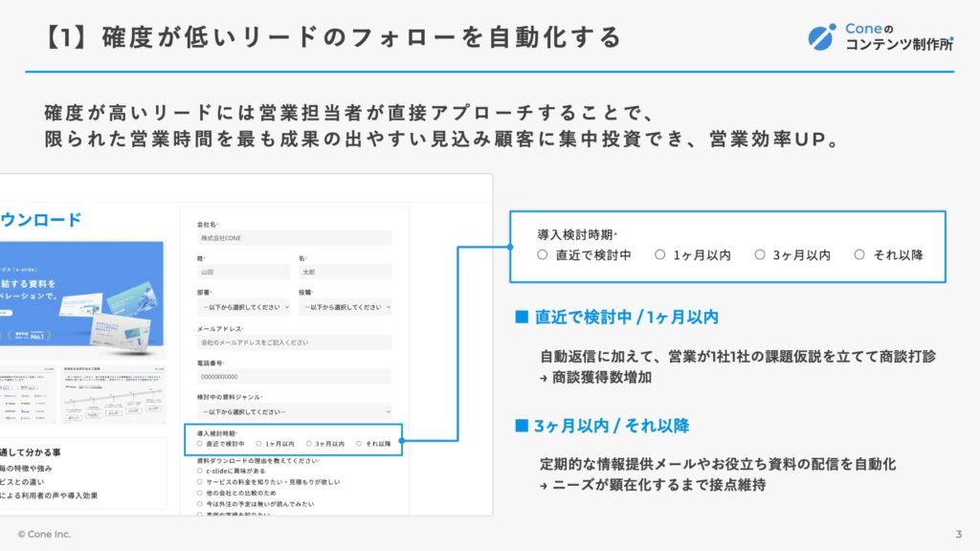This screenshot has width=980, height=551.
Task: Click the メールアドレス input field
Action: [x=295, y=342]
